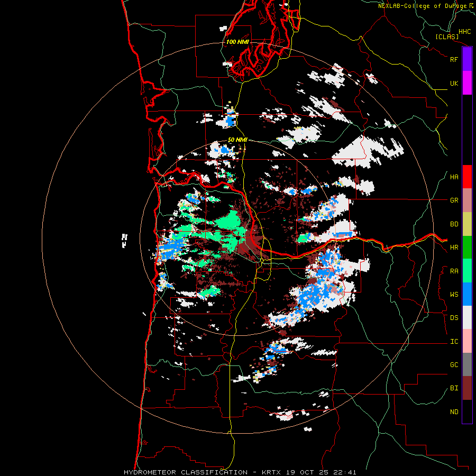This screenshot has height=476, width=476.
Task: Click the UK legend label
Action: coord(454,83)
